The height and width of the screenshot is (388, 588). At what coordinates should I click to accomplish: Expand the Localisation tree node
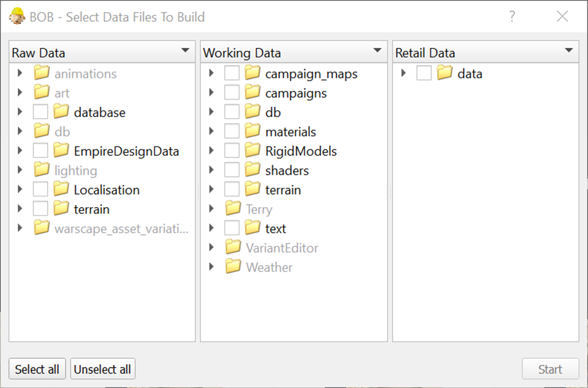pyautogui.click(x=20, y=190)
